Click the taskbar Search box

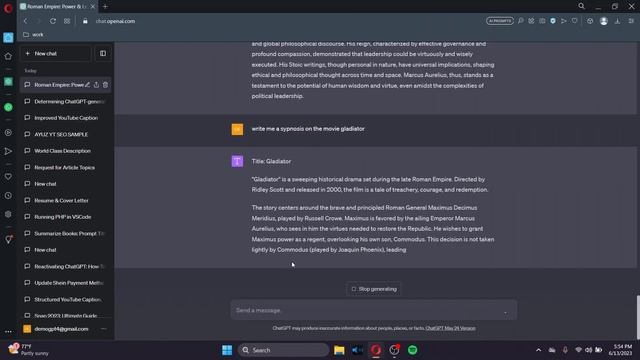pos(283,350)
